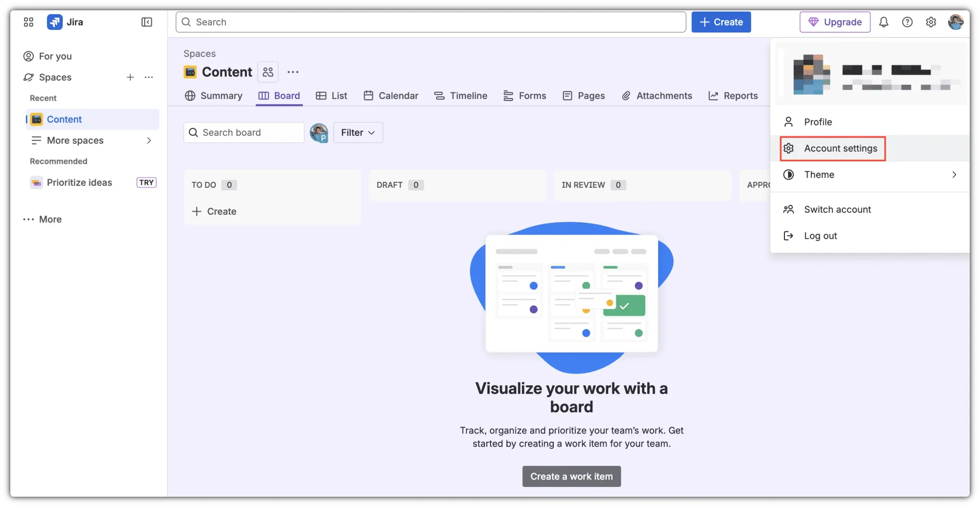Image resolution: width=980 pixels, height=507 pixels.
Task: Open the Theme submenu
Action: point(870,175)
